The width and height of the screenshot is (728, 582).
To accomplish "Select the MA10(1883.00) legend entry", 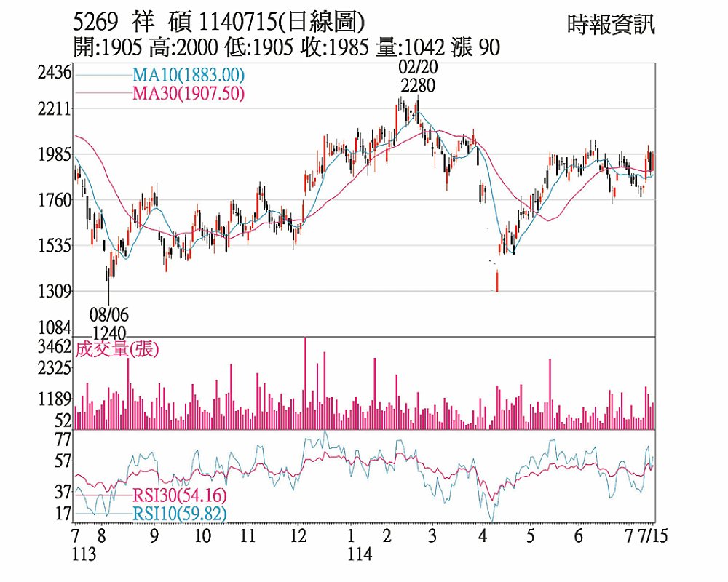I will tap(189, 75).
